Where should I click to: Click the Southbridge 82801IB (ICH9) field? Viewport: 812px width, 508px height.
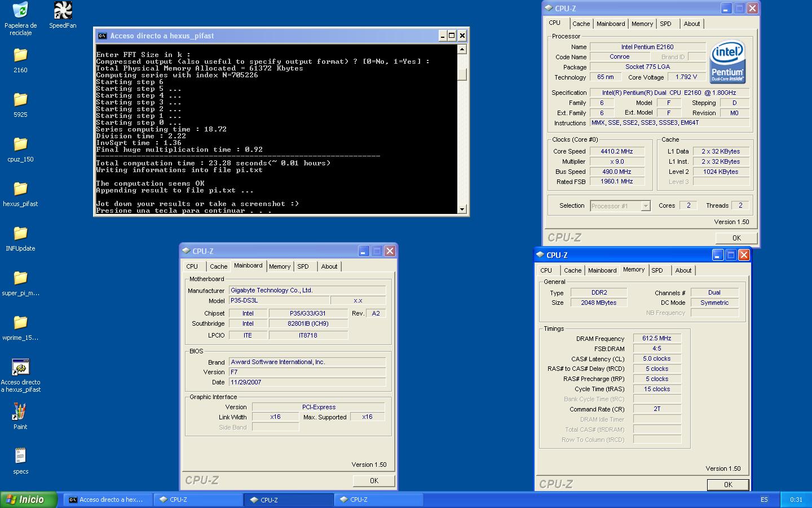(x=308, y=323)
